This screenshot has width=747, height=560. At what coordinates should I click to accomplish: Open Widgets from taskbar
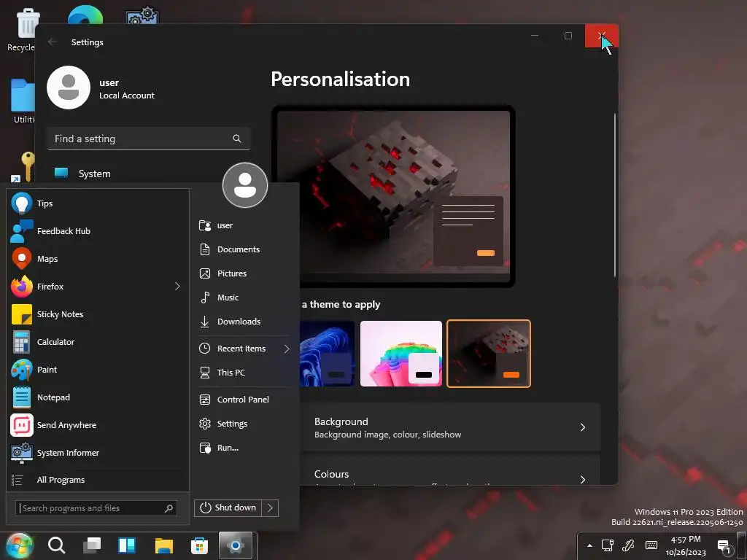point(127,545)
